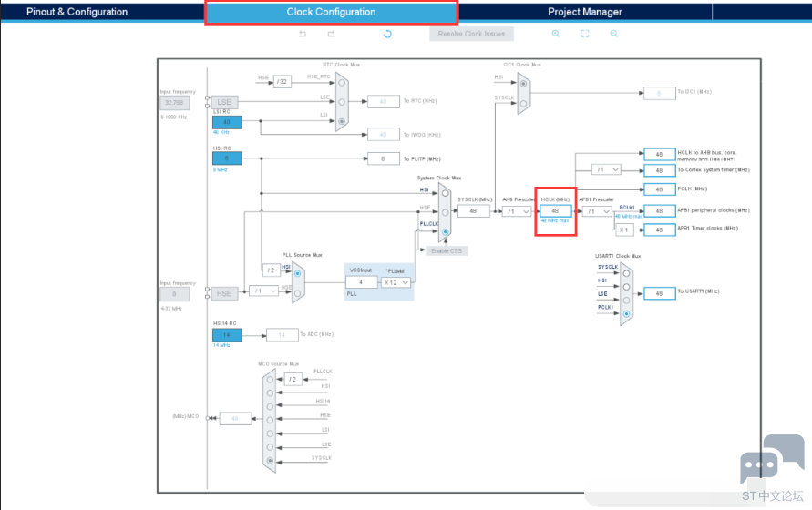Reset clock configuration with the refresh icon
This screenshot has width=812, height=510.
387,34
